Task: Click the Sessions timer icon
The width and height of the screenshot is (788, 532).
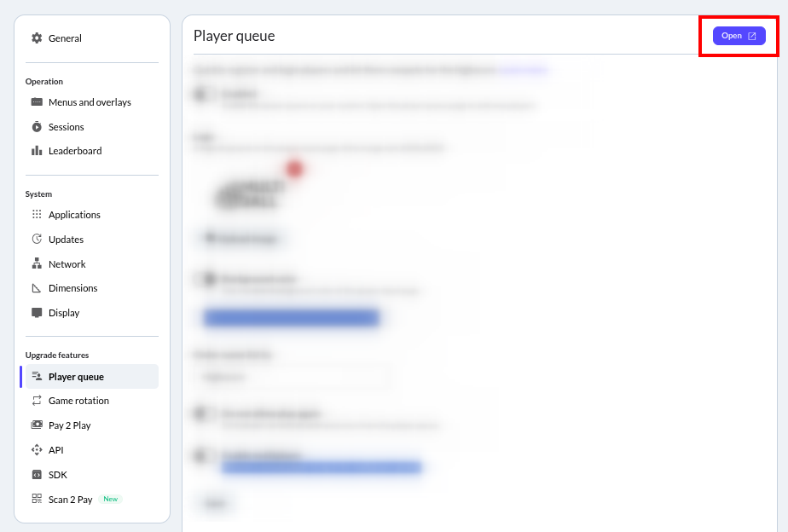Action: click(37, 127)
